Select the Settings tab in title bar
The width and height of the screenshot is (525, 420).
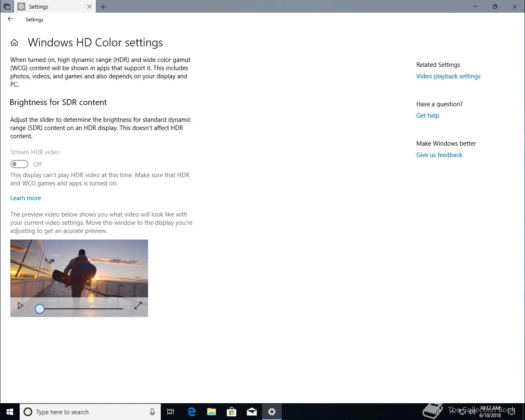55,7
